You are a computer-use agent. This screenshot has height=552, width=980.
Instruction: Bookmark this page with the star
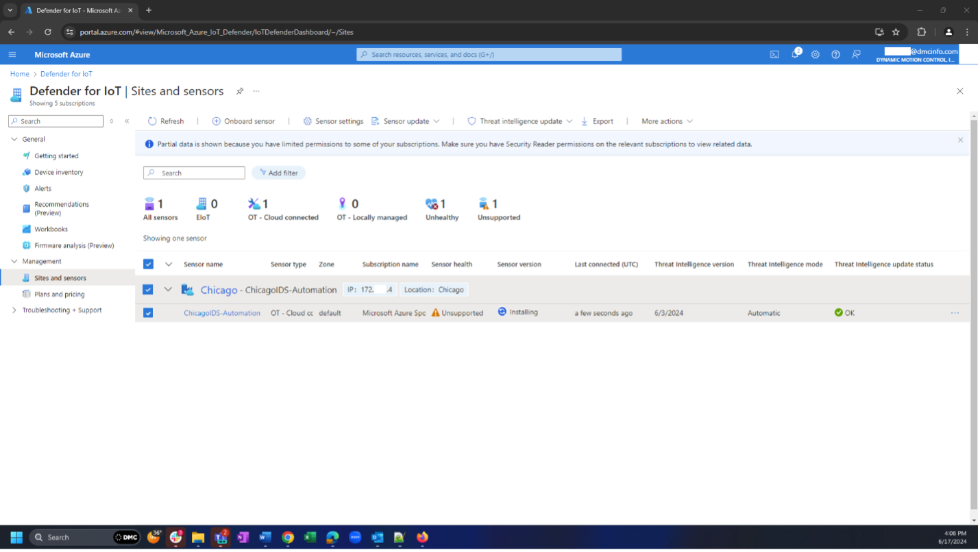click(x=896, y=32)
